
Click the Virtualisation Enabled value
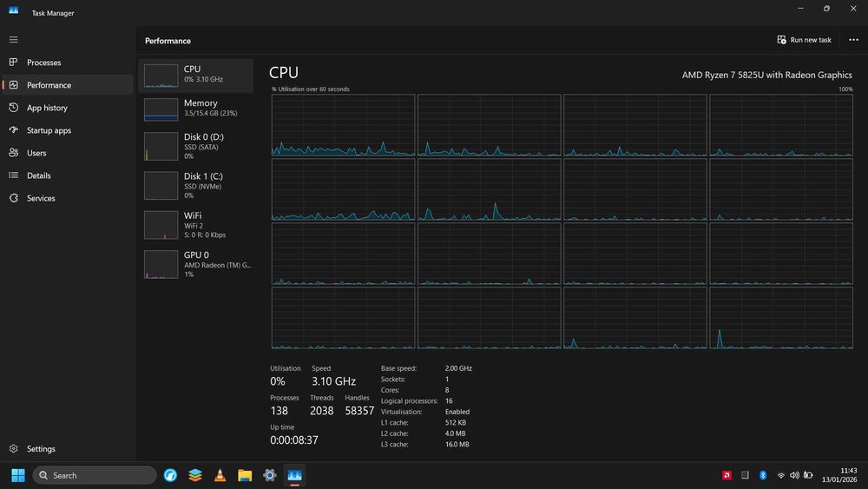[457, 412]
